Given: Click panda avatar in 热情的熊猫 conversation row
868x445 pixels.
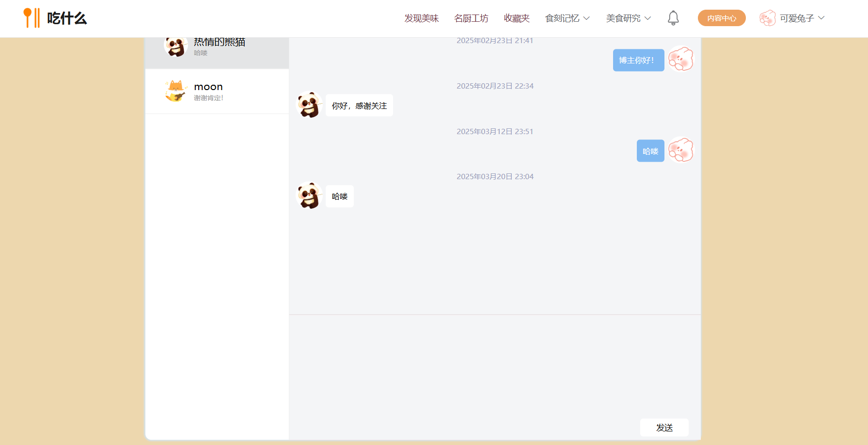Looking at the screenshot, I should pos(175,46).
